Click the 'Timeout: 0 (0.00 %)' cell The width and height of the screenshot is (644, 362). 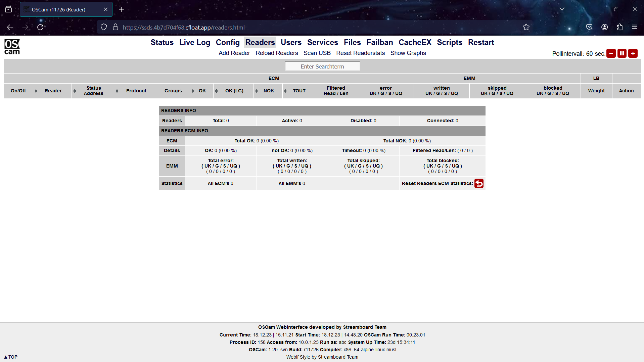click(364, 150)
